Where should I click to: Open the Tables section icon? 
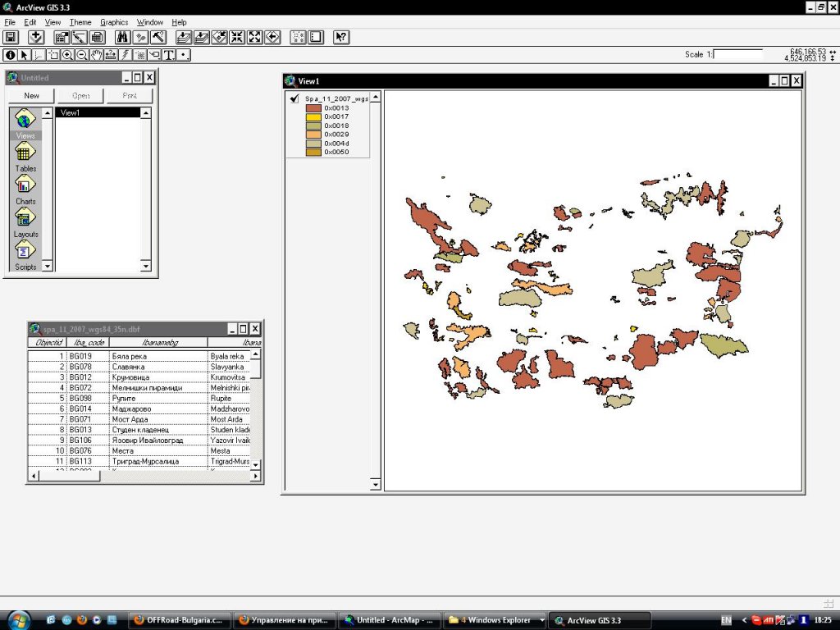pos(25,152)
